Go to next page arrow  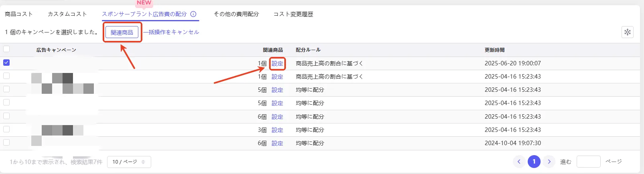pyautogui.click(x=549, y=162)
